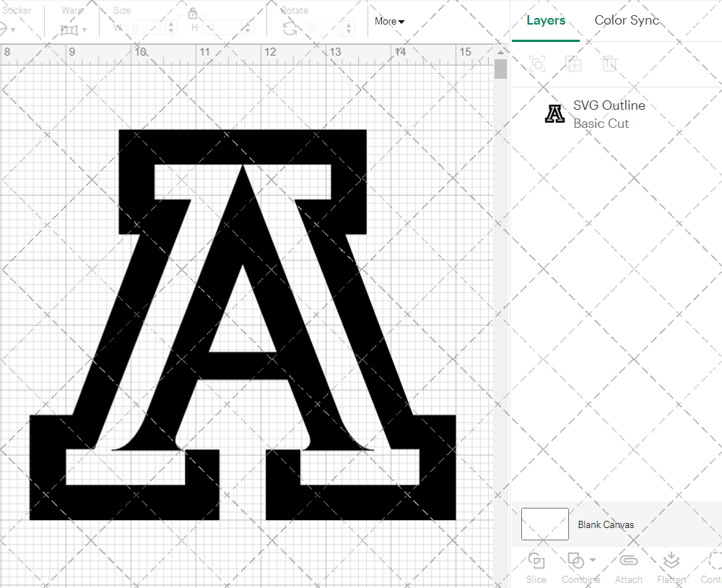Image resolution: width=722 pixels, height=588 pixels.
Task: Open the Sticker dropdown
Action: pos(12,28)
